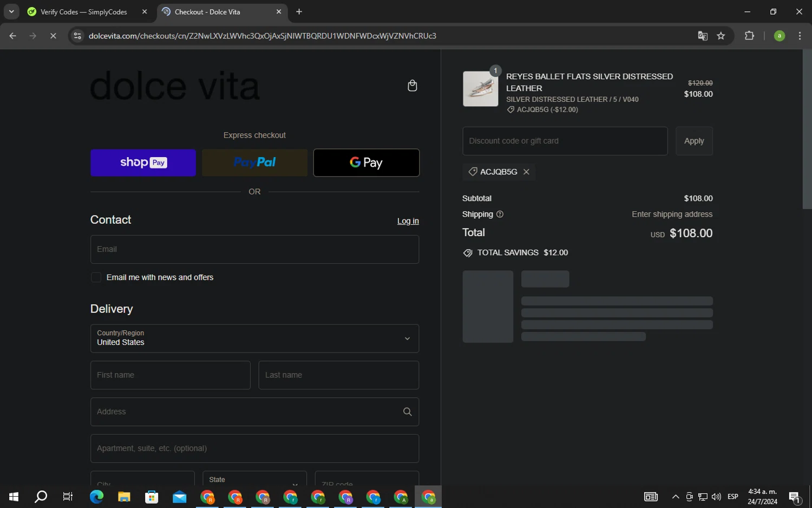Open the Google Translate page icon
812x508 pixels.
click(703, 36)
